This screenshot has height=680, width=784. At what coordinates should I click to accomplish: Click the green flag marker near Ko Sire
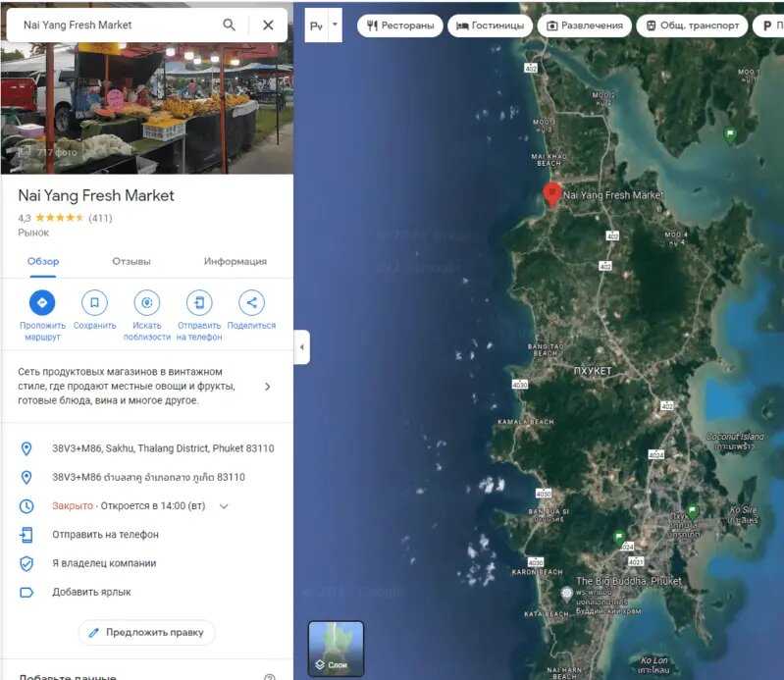tap(693, 511)
